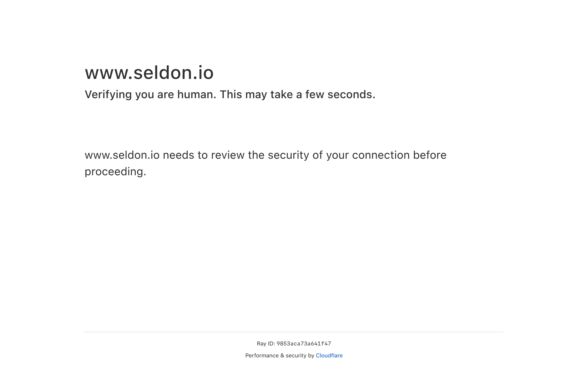Click the "Performance & security by" text
Screen dimensions: 588x367
(280, 356)
